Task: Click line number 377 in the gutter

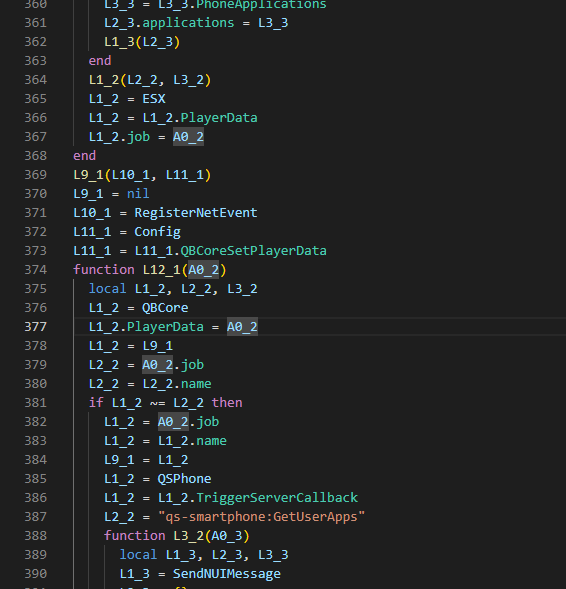Action: tap(36, 326)
